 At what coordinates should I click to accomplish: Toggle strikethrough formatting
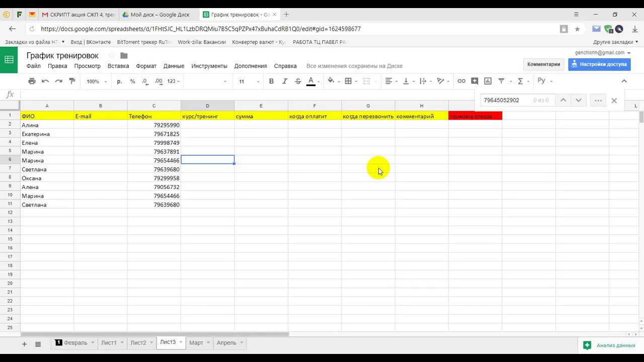[x=298, y=81]
